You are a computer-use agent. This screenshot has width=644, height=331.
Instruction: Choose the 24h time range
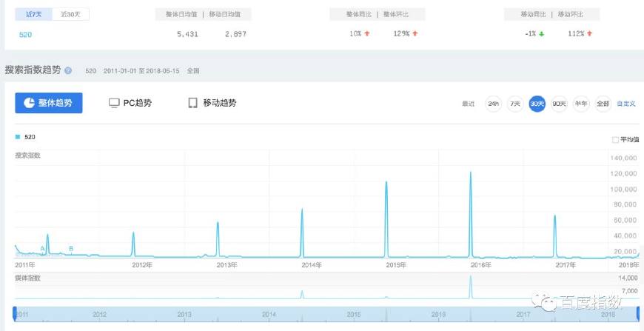(x=493, y=104)
